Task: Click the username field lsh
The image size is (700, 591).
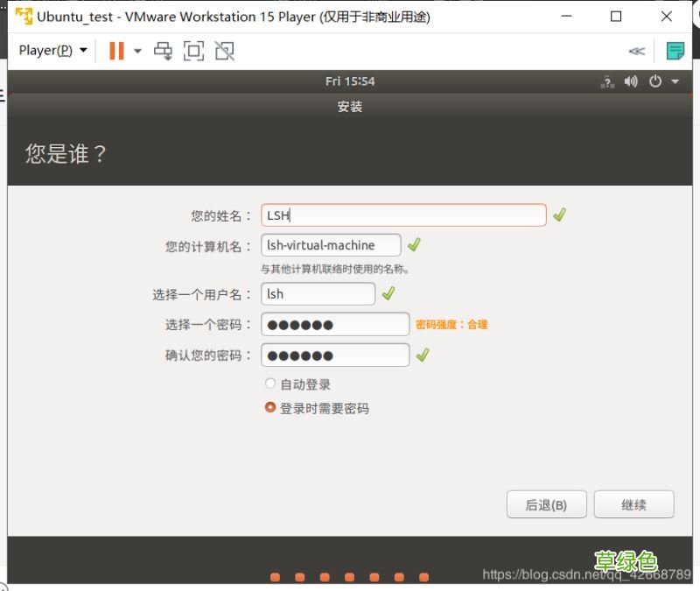Action: pos(318,294)
